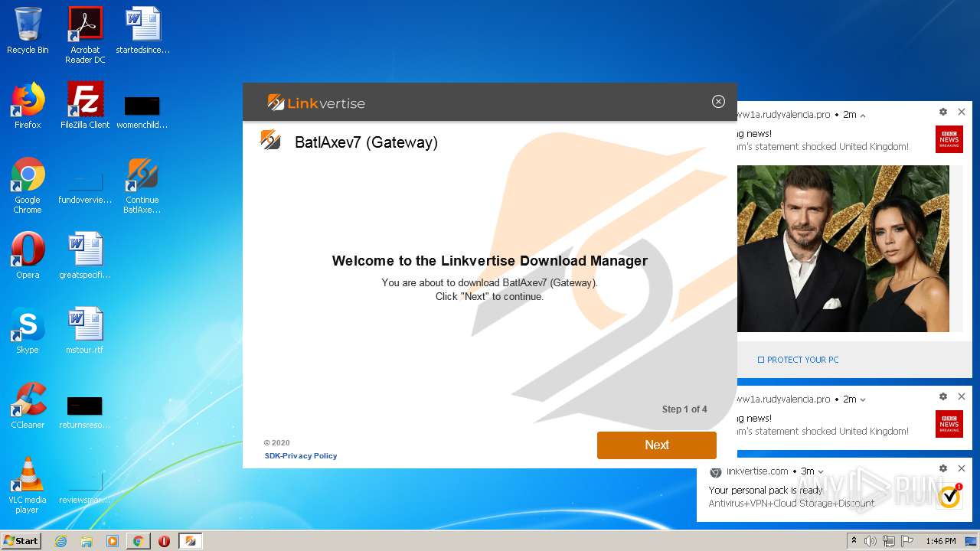Viewport: 980px width, 551px height.
Task: Open Windows Media Player taskbar icon
Action: pos(113,541)
